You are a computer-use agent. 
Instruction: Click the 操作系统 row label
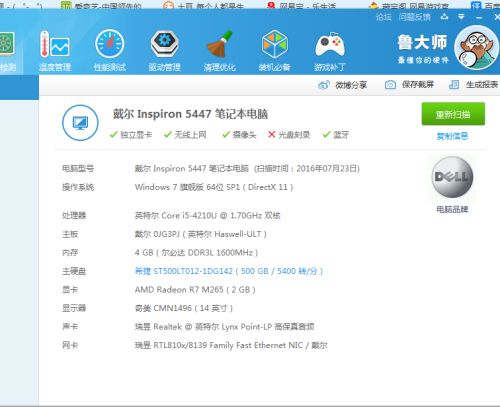pos(78,187)
